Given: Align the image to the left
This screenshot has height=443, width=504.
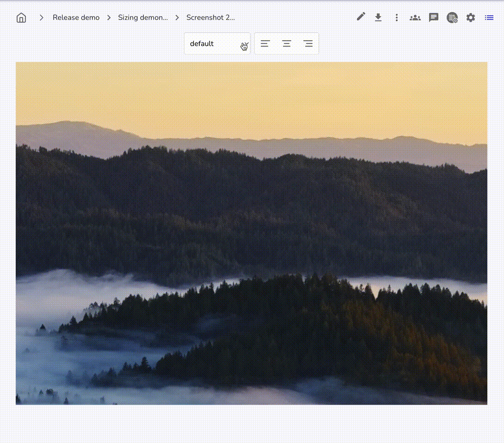Looking at the screenshot, I should [265, 43].
